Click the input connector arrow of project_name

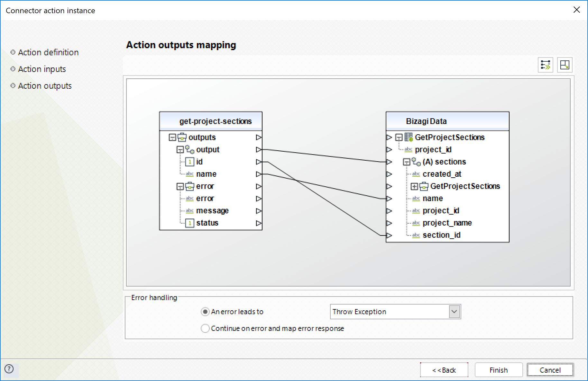click(x=389, y=223)
